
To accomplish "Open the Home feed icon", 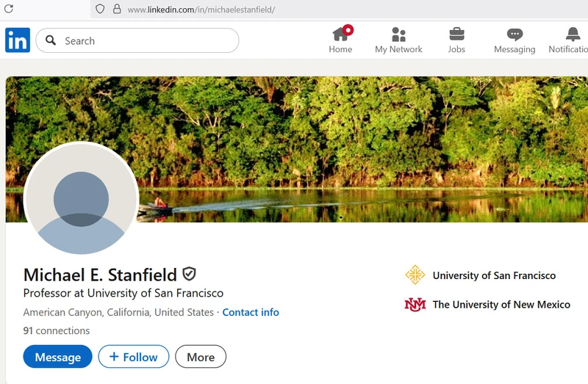I will coord(340,34).
